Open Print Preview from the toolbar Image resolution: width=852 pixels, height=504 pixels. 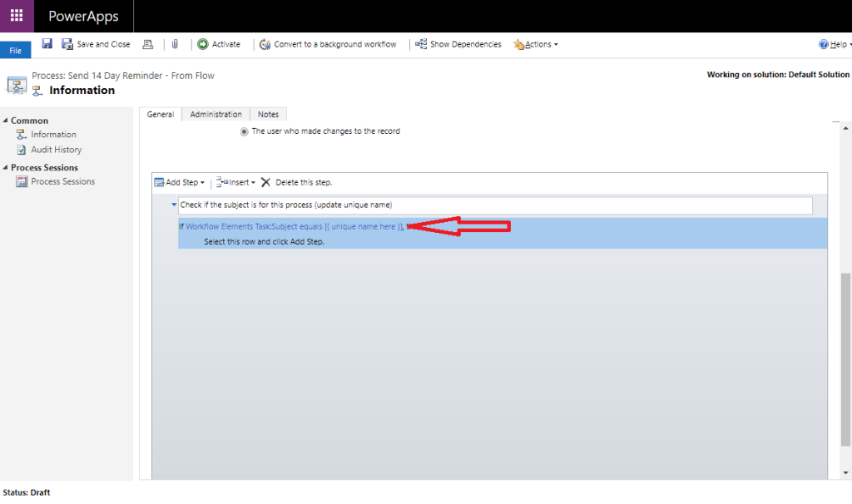click(147, 43)
